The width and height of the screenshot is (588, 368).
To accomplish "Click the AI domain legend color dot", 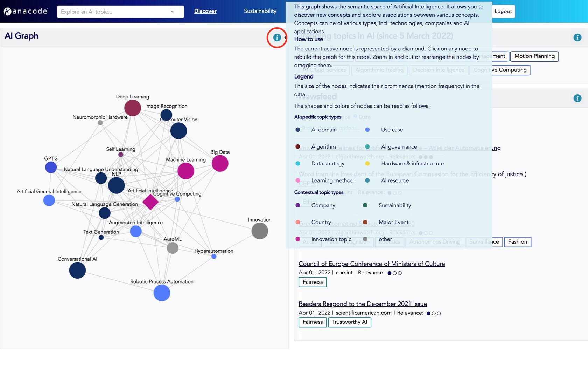I will click(298, 130).
